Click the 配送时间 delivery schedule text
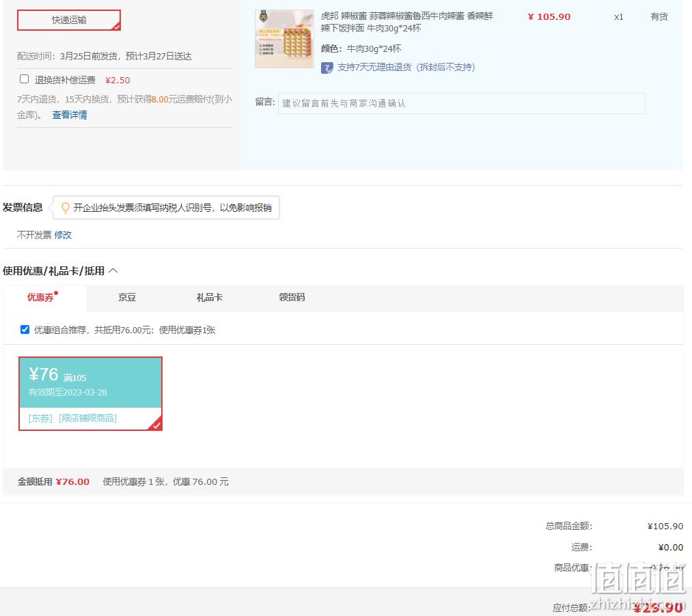The image size is (692, 616). pyautogui.click(x=105, y=57)
